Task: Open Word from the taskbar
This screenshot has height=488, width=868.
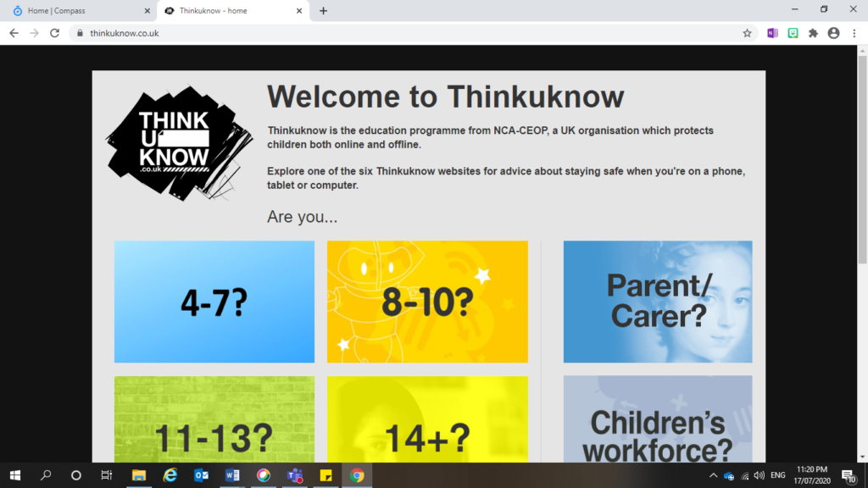Action: point(232,475)
